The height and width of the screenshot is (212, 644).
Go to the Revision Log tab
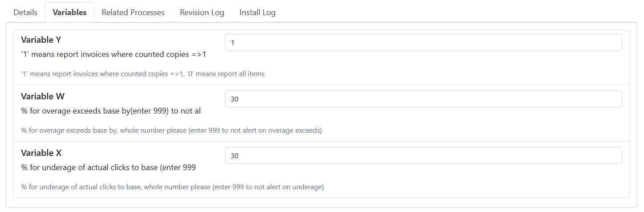click(x=202, y=12)
